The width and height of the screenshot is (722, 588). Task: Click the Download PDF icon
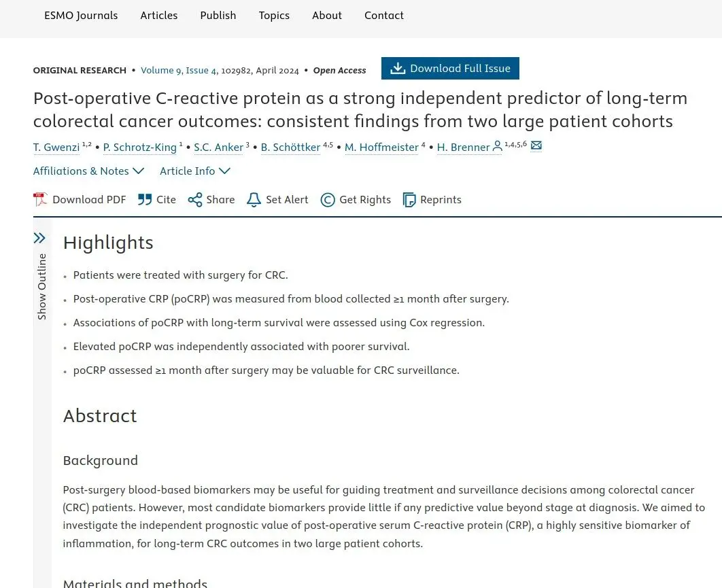(x=40, y=199)
